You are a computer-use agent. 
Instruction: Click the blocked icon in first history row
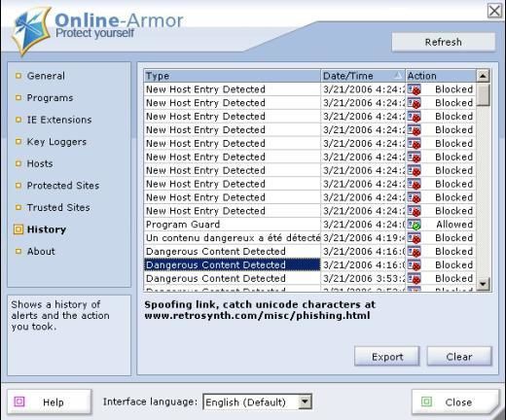tap(415, 89)
